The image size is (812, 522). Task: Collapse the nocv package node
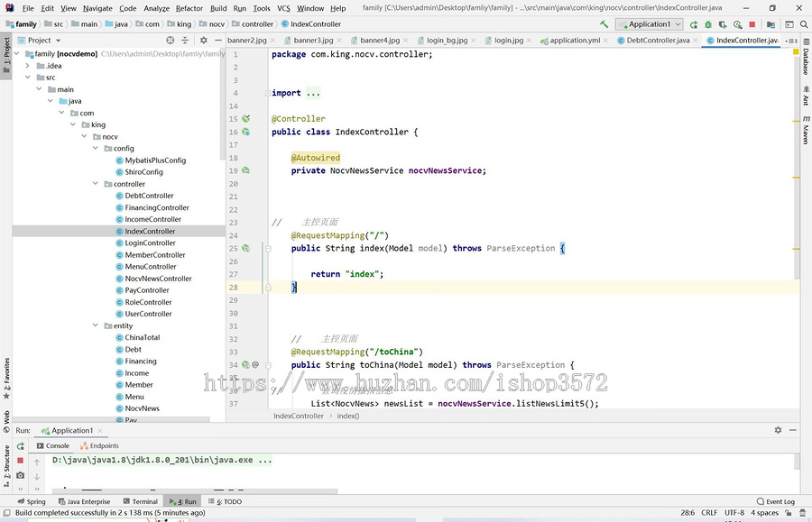coord(84,136)
